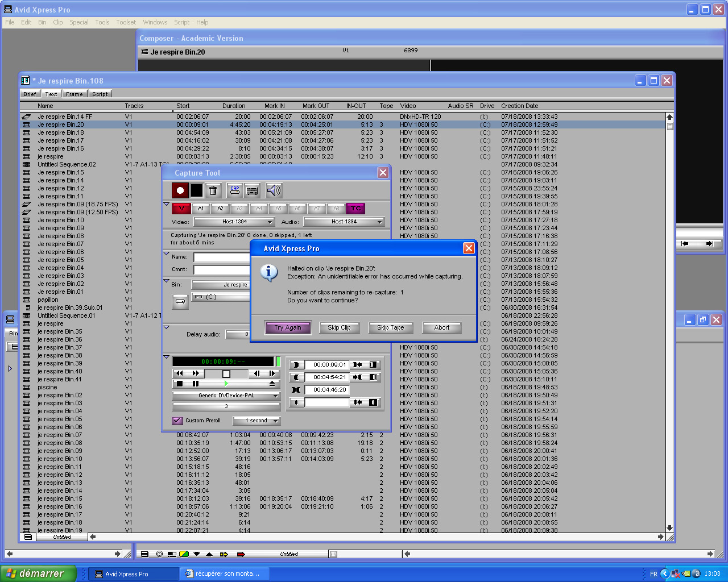Toggle the Custom Preroll checkbox
728x582 pixels.
click(x=177, y=421)
